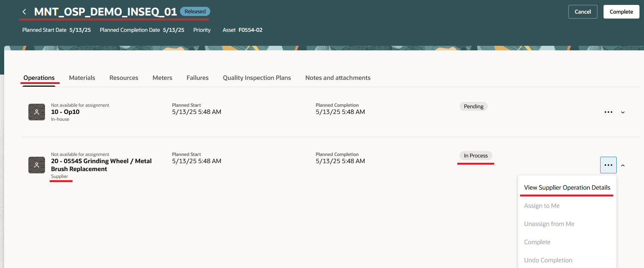The width and height of the screenshot is (644, 268).
Task: Click the Asset value F0554-02
Action: pyautogui.click(x=250, y=30)
